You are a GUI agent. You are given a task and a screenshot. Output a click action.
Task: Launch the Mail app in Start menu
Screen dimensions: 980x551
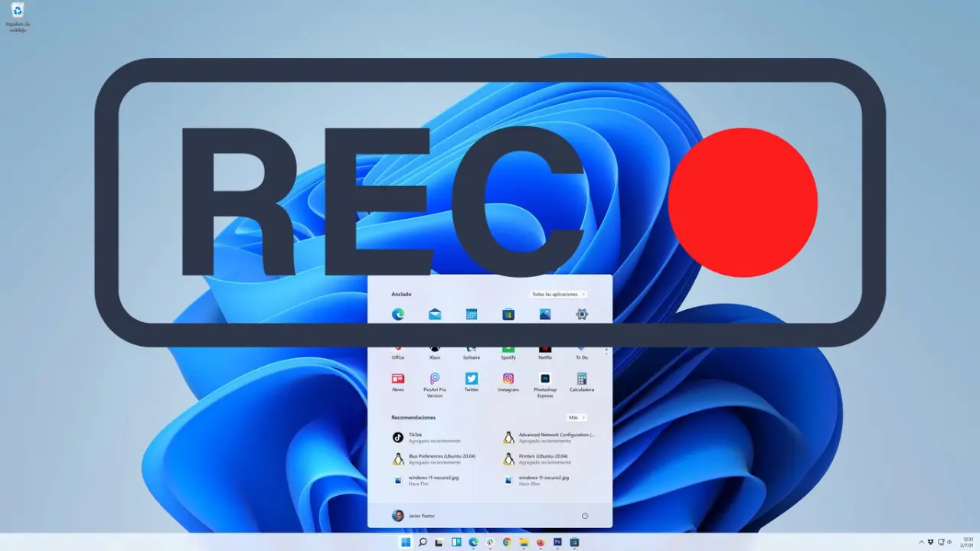pyautogui.click(x=435, y=315)
